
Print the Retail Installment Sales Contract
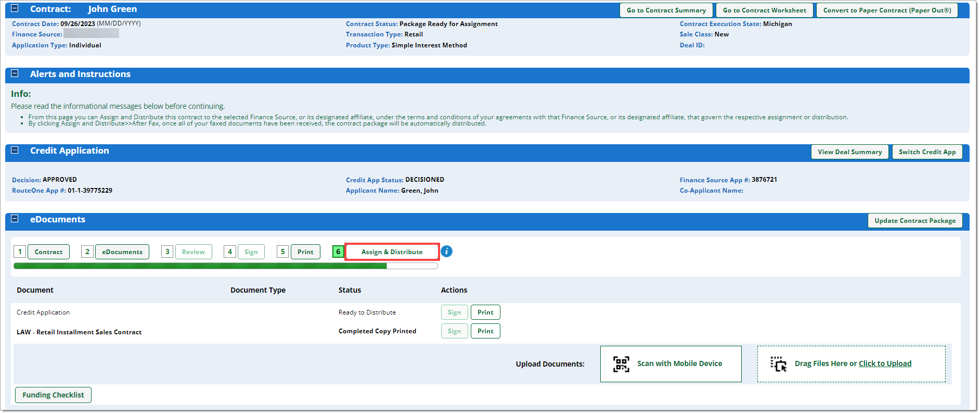tap(485, 331)
